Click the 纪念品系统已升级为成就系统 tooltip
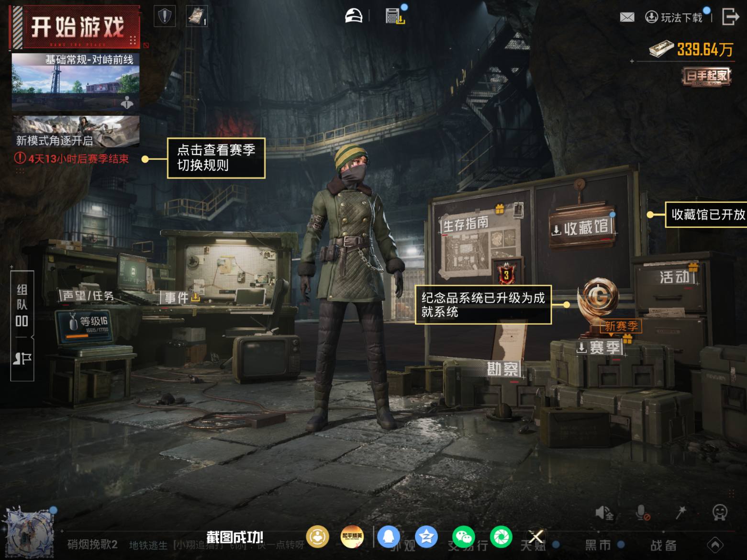 tap(483, 305)
